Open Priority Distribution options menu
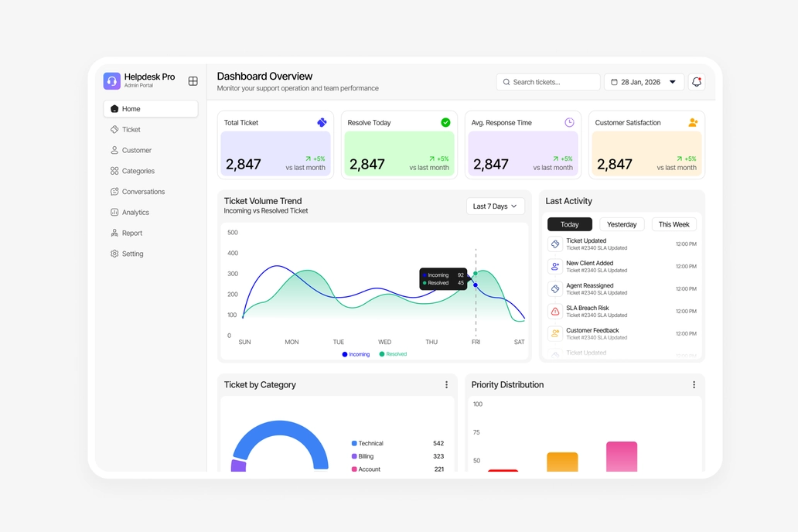Screen dimensions: 798x532 tap(694, 385)
